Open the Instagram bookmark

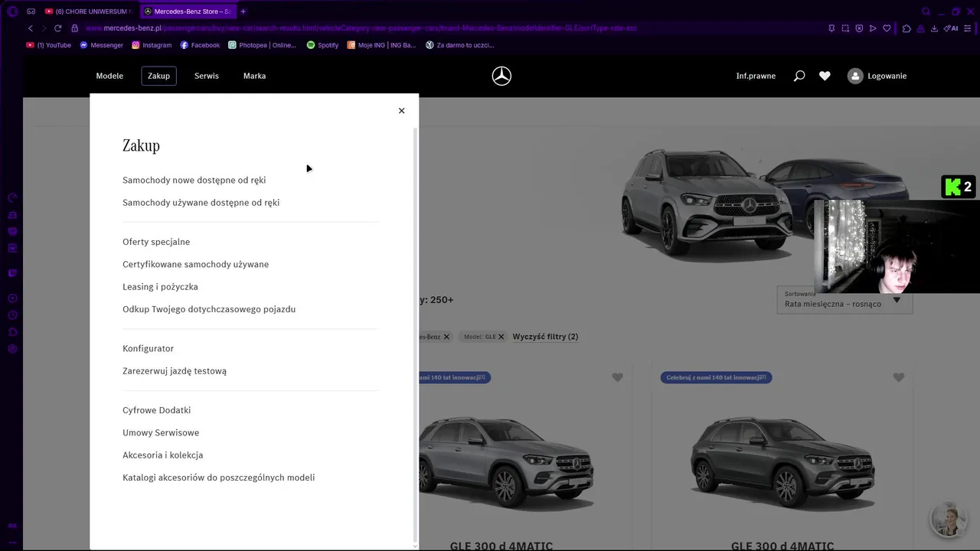[x=152, y=45]
